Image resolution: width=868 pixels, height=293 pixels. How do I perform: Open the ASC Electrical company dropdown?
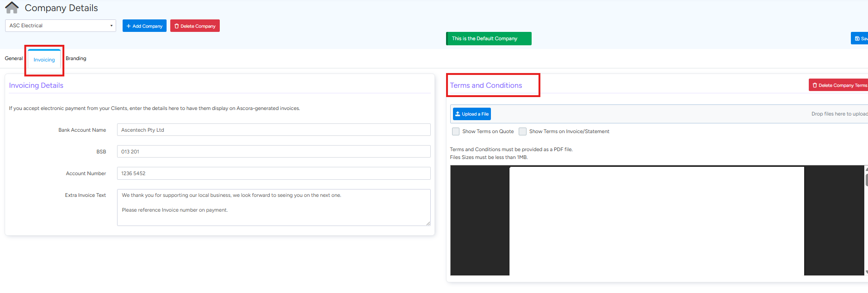point(60,26)
